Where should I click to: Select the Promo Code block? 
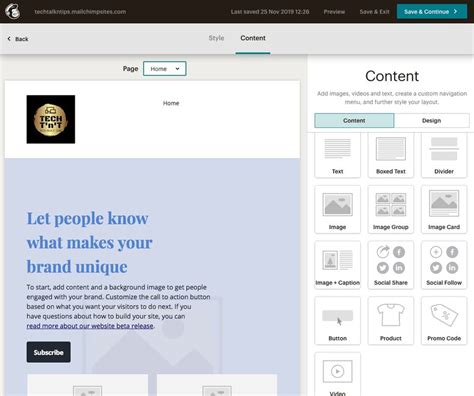444,321
